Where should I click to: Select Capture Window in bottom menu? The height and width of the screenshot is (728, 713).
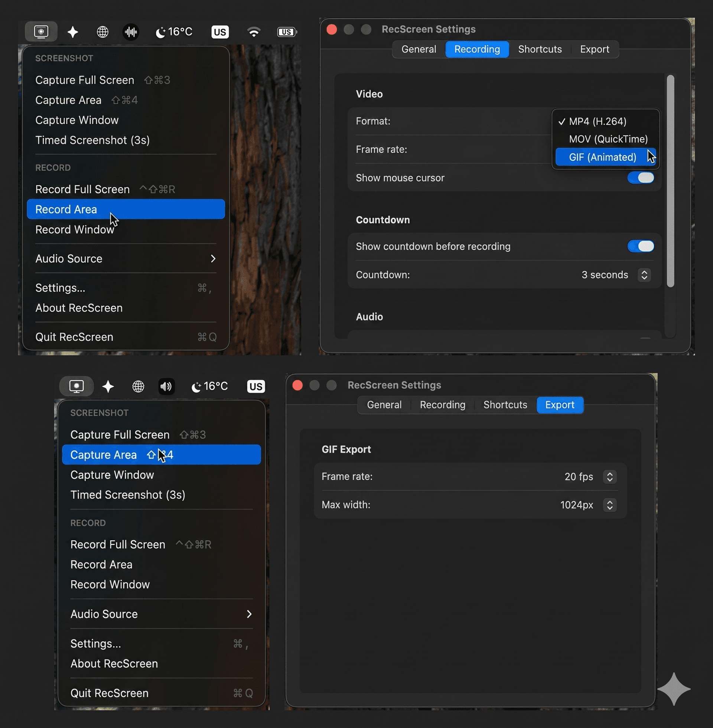pyautogui.click(x=162, y=475)
